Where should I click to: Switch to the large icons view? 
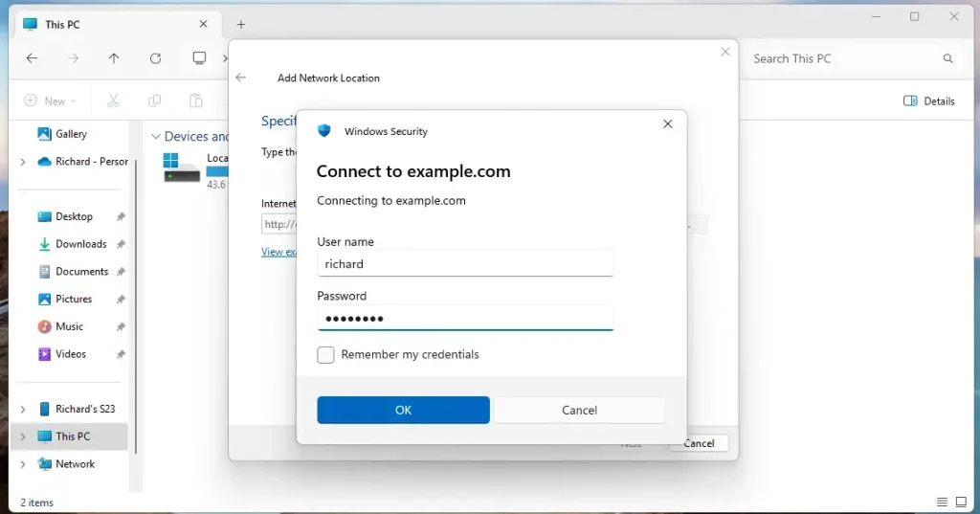coord(961,502)
